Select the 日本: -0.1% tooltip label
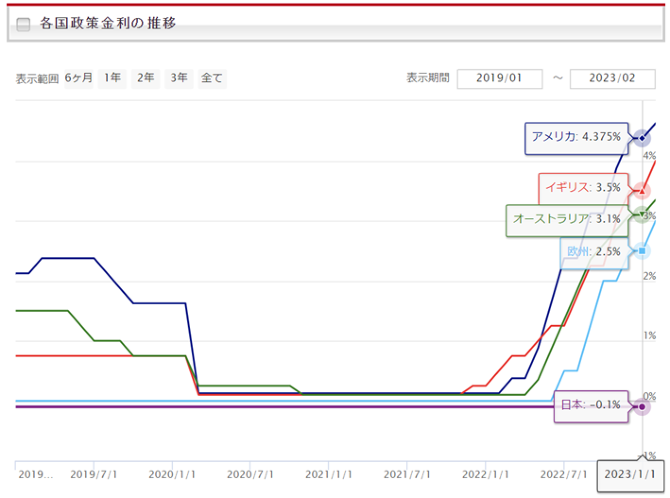 pos(590,405)
